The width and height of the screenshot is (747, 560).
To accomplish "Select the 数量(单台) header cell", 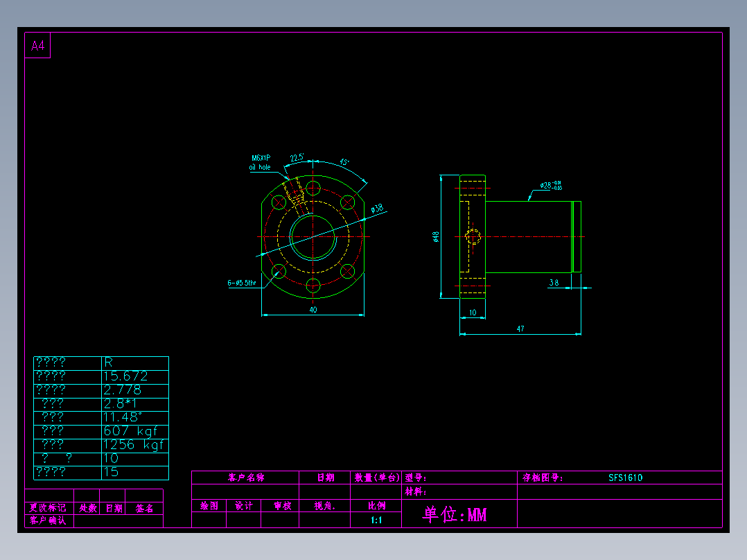I will [x=376, y=478].
